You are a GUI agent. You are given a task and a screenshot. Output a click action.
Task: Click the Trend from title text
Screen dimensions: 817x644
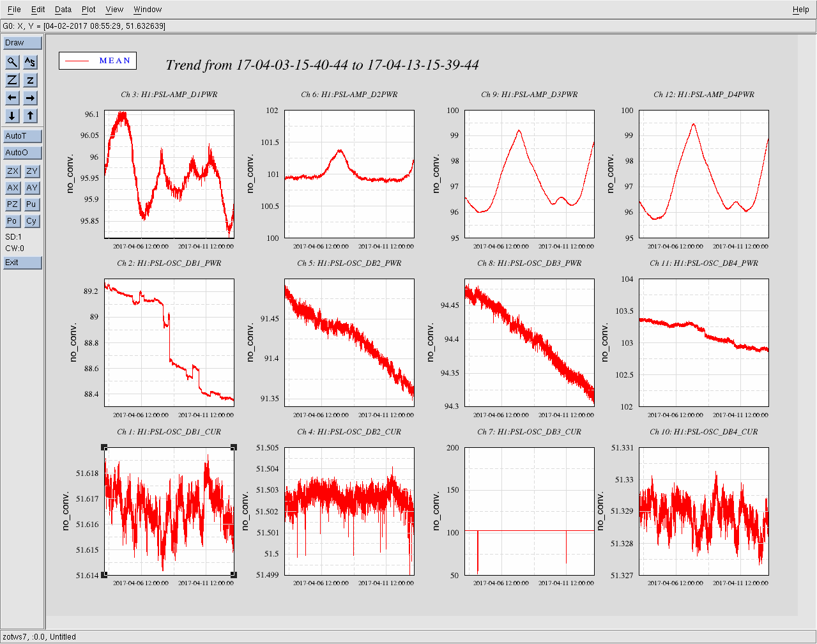[x=323, y=65]
